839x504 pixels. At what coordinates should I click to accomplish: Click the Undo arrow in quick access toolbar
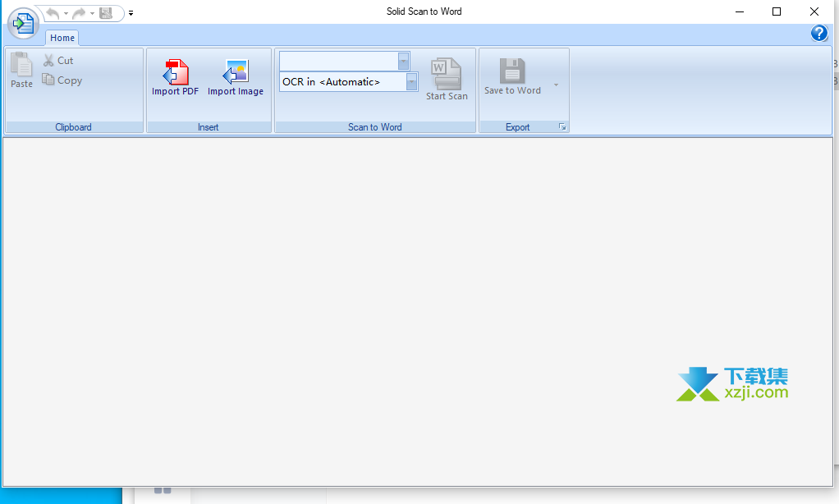pos(53,13)
